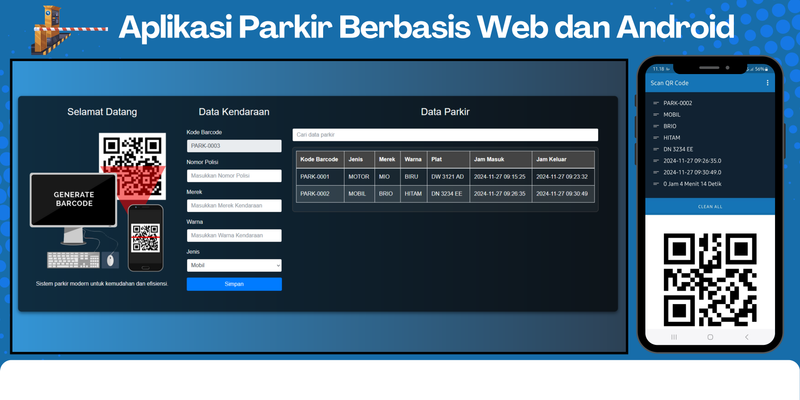The image size is (800, 400).
Task: Click the Jam Masuk column header
Action: [x=501, y=159]
